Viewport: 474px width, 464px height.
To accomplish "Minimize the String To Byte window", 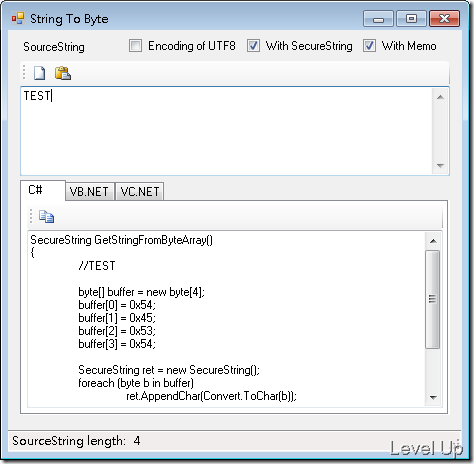I will pyautogui.click(x=378, y=19).
